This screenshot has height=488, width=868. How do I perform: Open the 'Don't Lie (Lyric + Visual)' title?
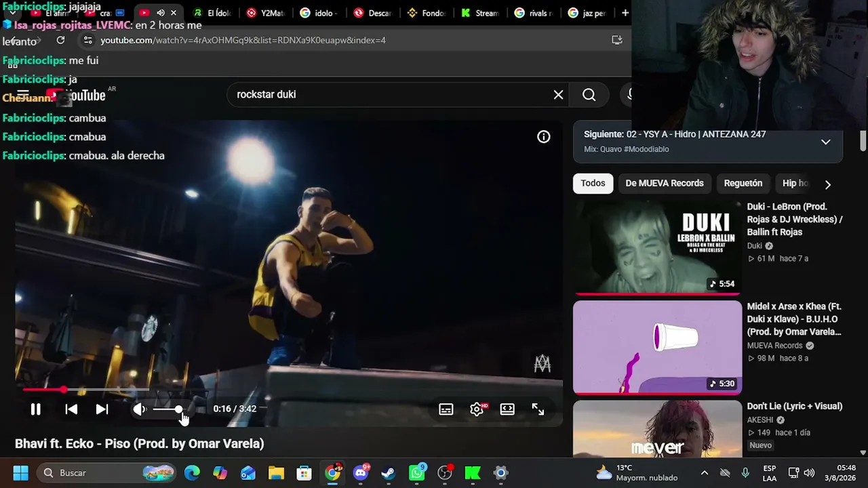point(795,407)
